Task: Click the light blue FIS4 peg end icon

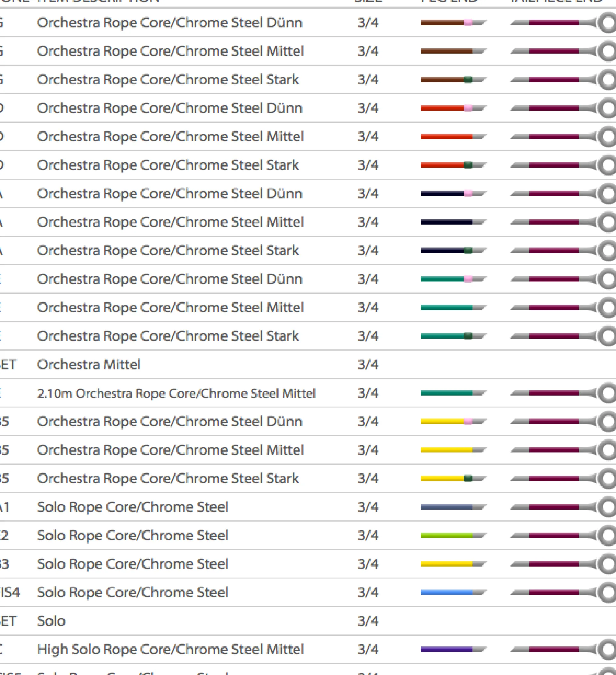Action: click(x=453, y=592)
